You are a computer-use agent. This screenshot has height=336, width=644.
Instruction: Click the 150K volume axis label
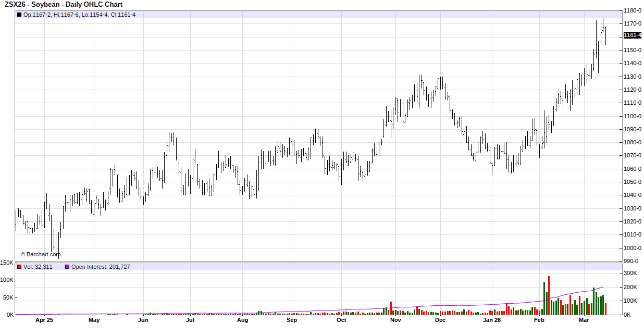7,263
